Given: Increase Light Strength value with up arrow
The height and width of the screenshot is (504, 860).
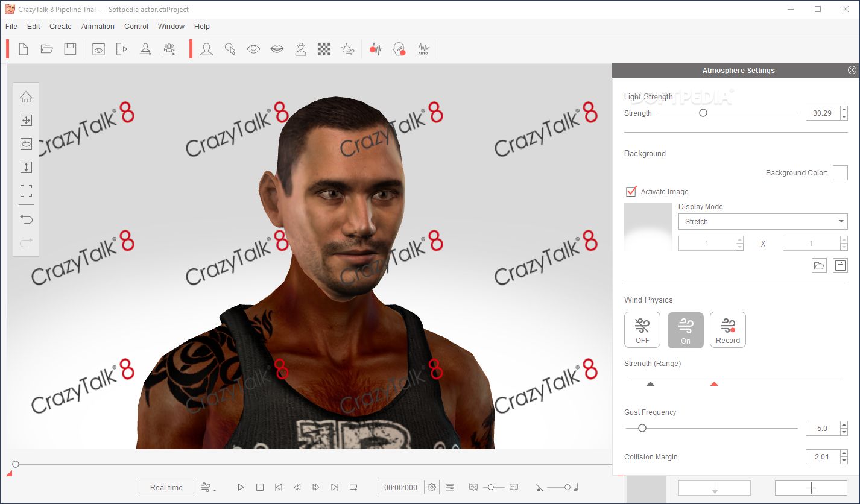Looking at the screenshot, I should tap(844, 110).
